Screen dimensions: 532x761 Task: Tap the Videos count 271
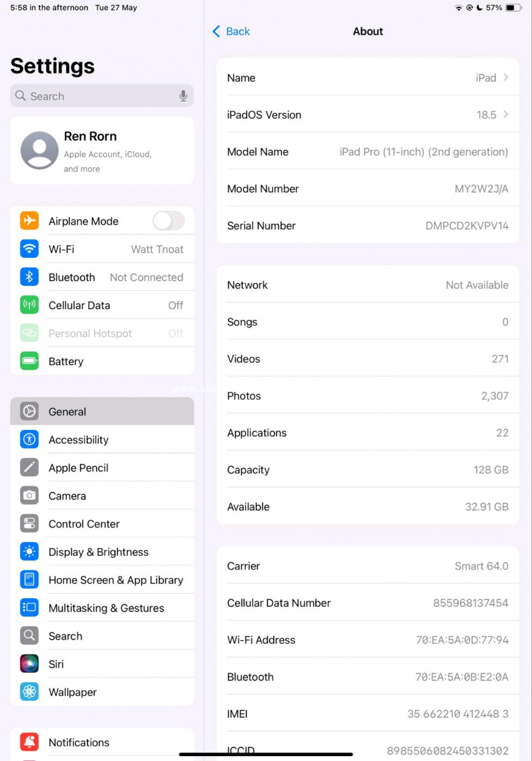[500, 359]
